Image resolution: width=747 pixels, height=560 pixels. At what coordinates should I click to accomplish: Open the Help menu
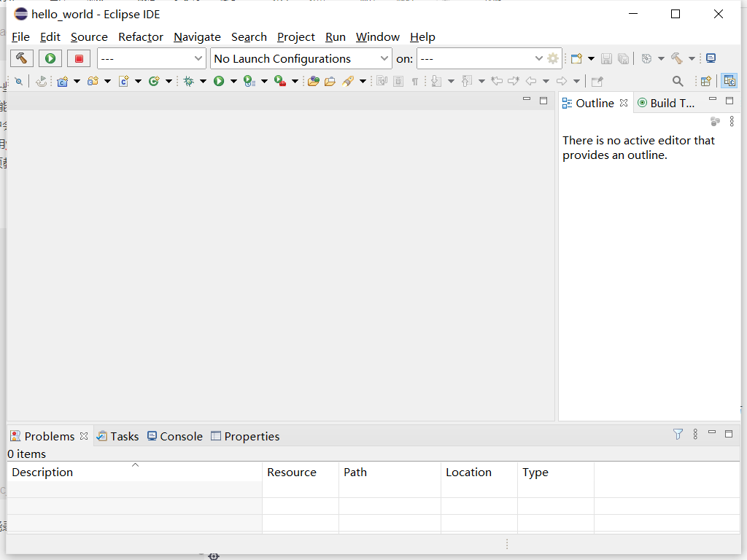[x=422, y=37]
